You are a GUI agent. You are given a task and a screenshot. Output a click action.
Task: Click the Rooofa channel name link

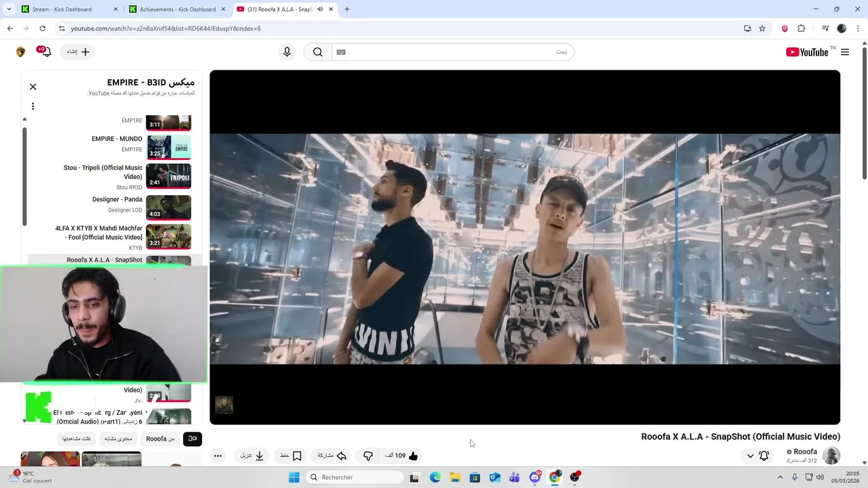[805, 452]
